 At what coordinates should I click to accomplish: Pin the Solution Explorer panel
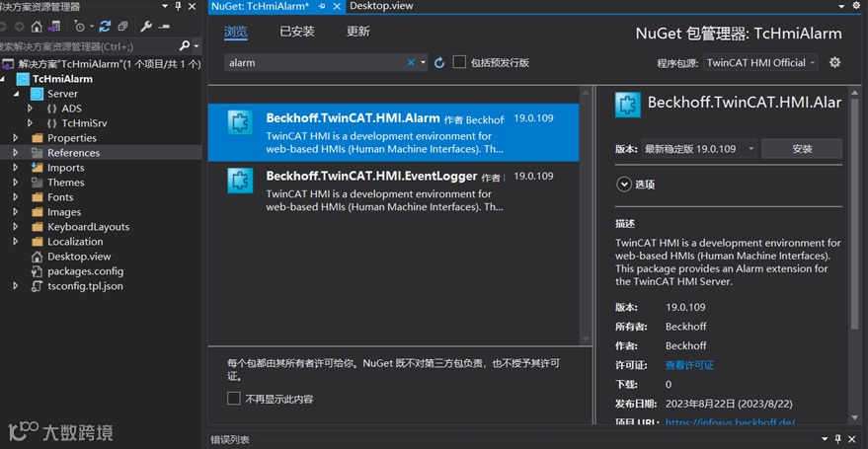pos(178,6)
